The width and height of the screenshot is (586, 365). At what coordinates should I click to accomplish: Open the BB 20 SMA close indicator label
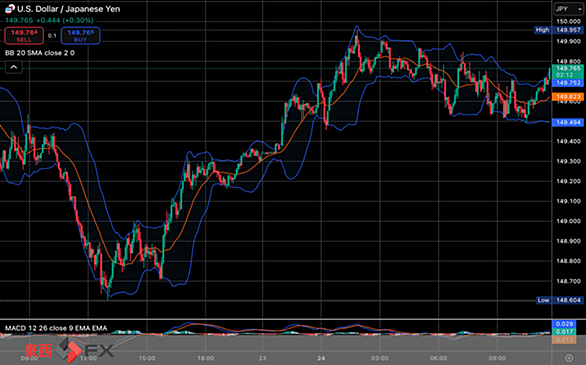tap(40, 53)
